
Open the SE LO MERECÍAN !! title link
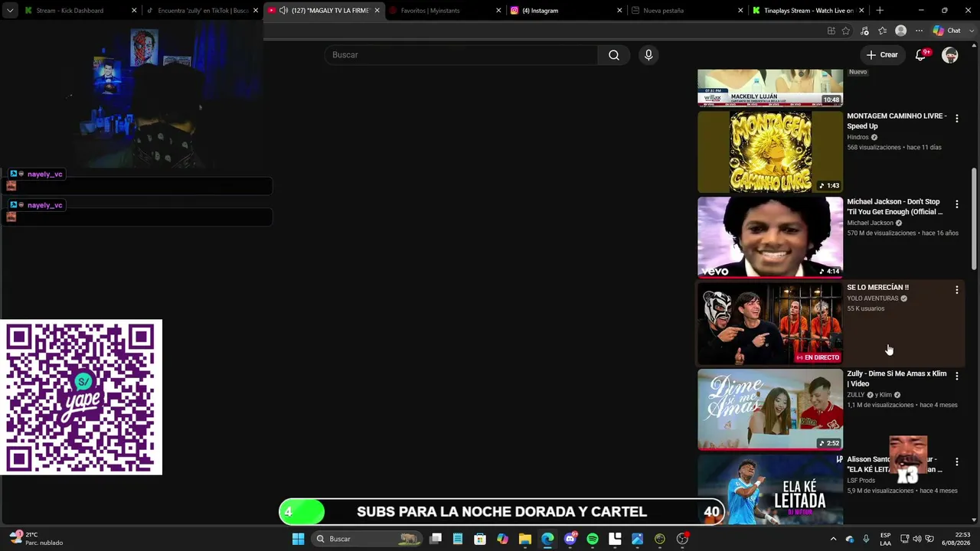[877, 288]
